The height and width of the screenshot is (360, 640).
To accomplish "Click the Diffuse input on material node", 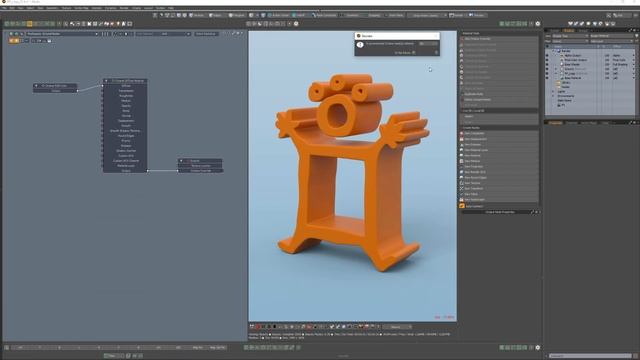I will pyautogui.click(x=125, y=86).
